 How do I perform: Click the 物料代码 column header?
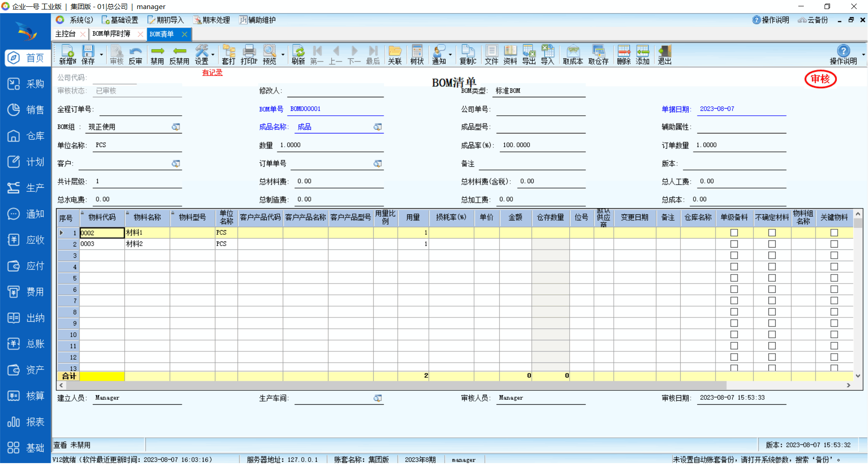pyautogui.click(x=102, y=218)
